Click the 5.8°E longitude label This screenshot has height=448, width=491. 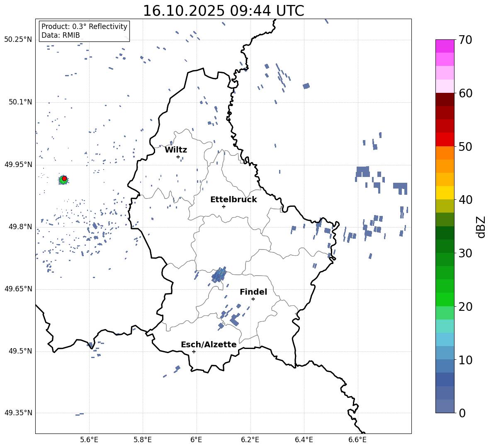tap(143, 440)
